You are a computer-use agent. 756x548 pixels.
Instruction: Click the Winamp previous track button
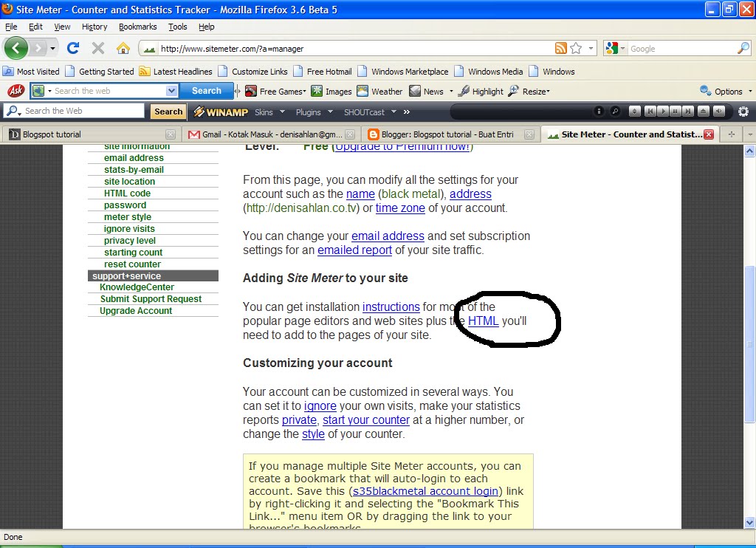[650, 112]
